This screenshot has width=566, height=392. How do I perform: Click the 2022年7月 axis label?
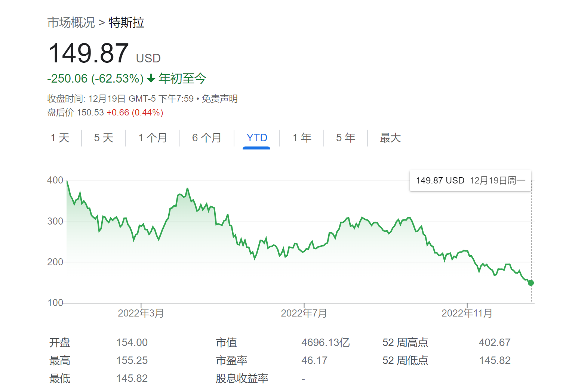click(x=304, y=313)
